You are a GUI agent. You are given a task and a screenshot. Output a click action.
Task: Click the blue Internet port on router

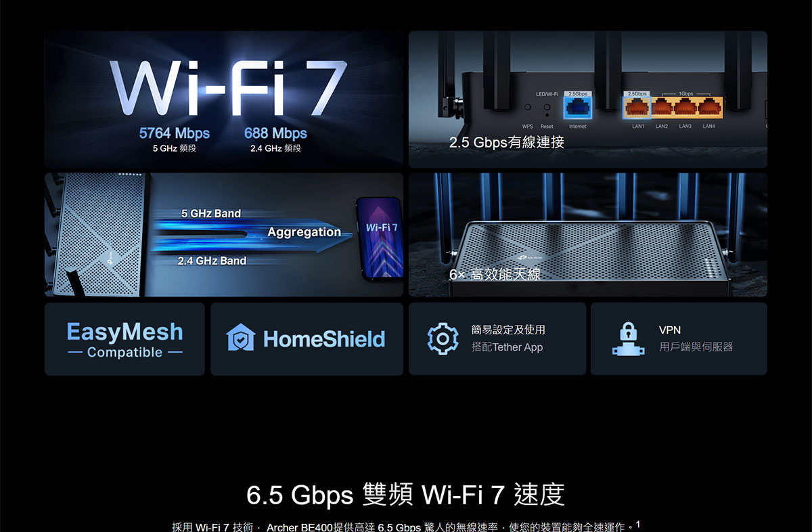pos(577,107)
